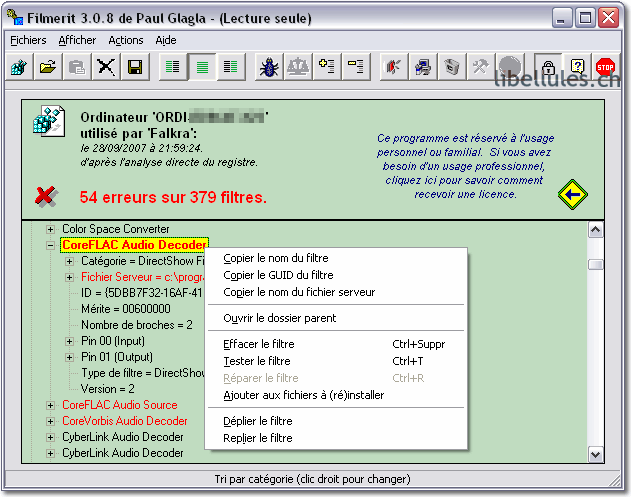Choose Replier le filtre

tap(336, 438)
